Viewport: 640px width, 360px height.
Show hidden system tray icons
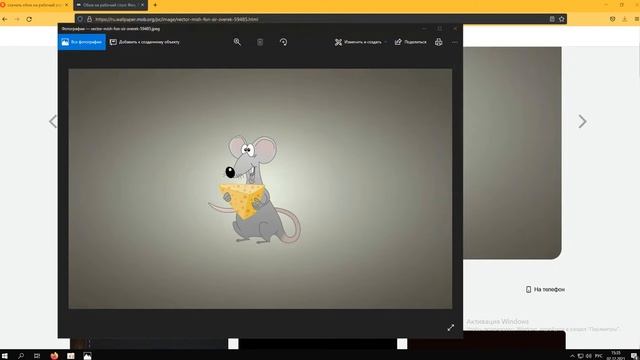click(x=572, y=356)
